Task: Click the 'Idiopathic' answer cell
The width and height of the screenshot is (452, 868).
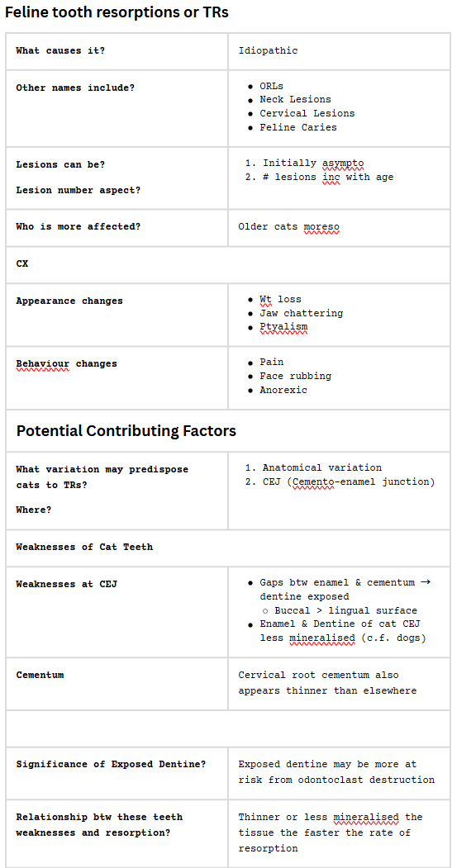Action: click(x=339, y=51)
